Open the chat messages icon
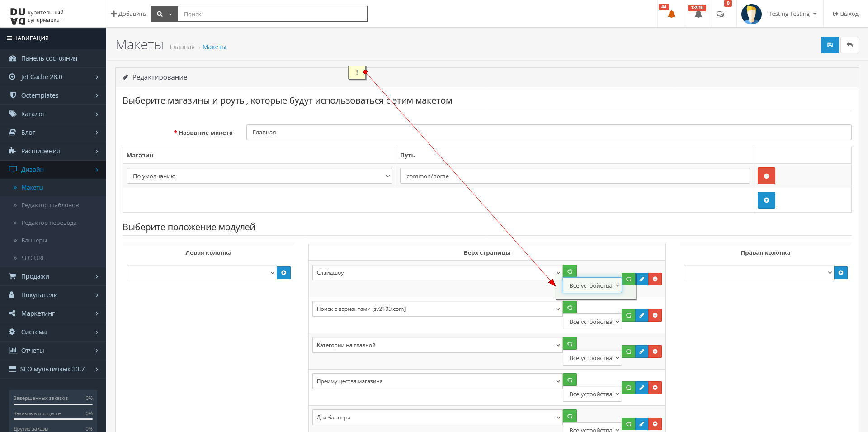868x432 pixels. tap(720, 14)
